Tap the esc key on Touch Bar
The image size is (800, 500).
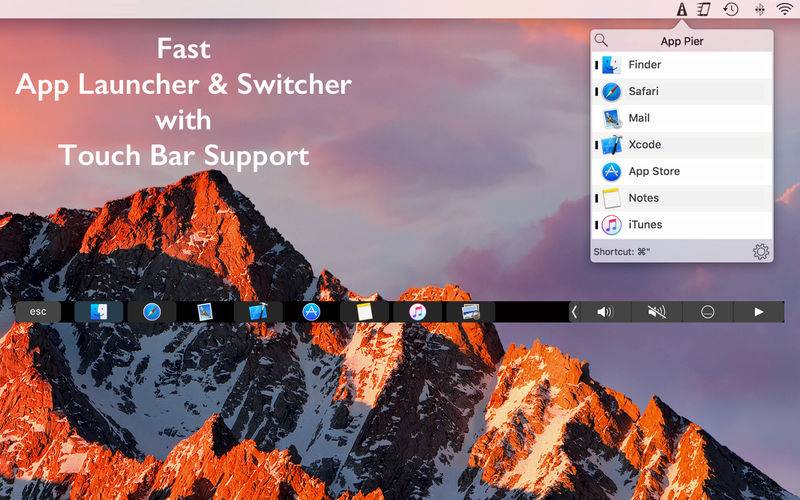[38, 312]
